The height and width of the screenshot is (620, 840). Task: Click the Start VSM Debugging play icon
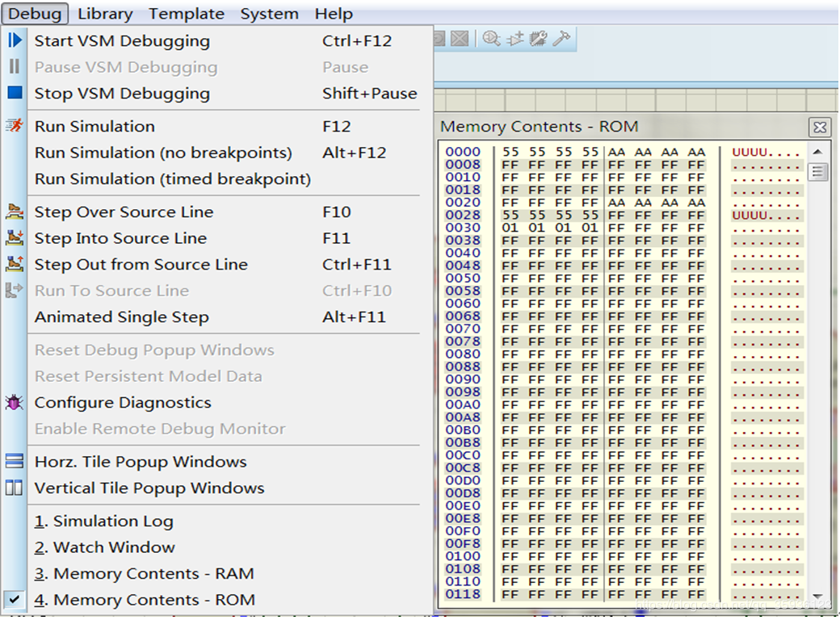pyautogui.click(x=15, y=40)
